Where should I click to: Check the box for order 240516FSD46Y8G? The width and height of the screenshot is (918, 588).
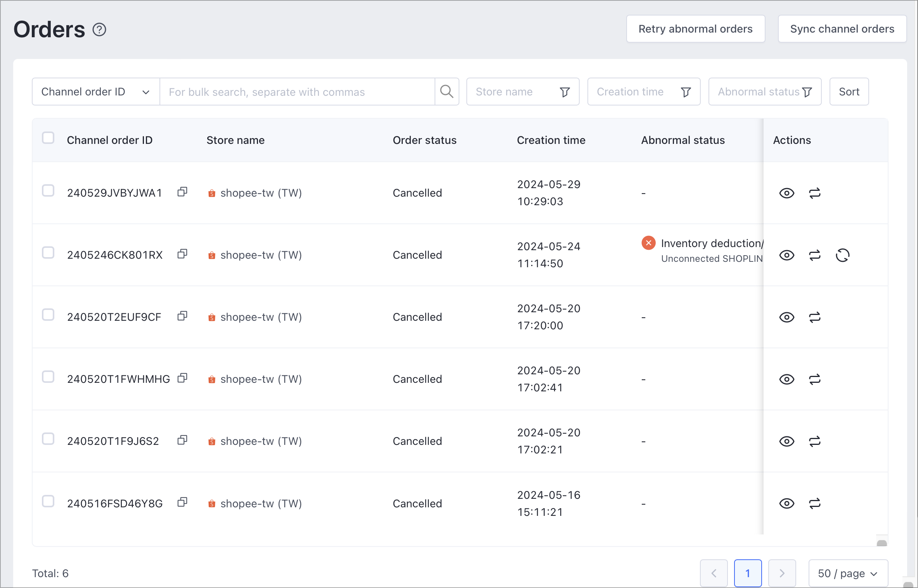tap(48, 502)
